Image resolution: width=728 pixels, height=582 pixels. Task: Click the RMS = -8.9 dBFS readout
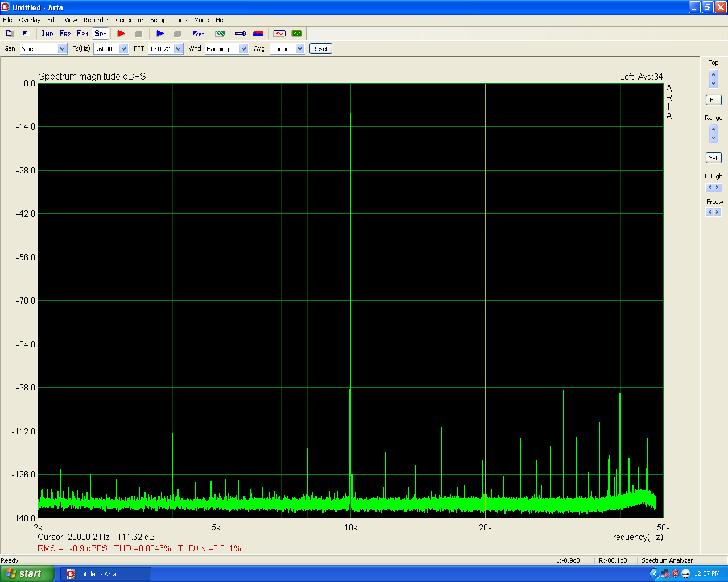point(72,548)
